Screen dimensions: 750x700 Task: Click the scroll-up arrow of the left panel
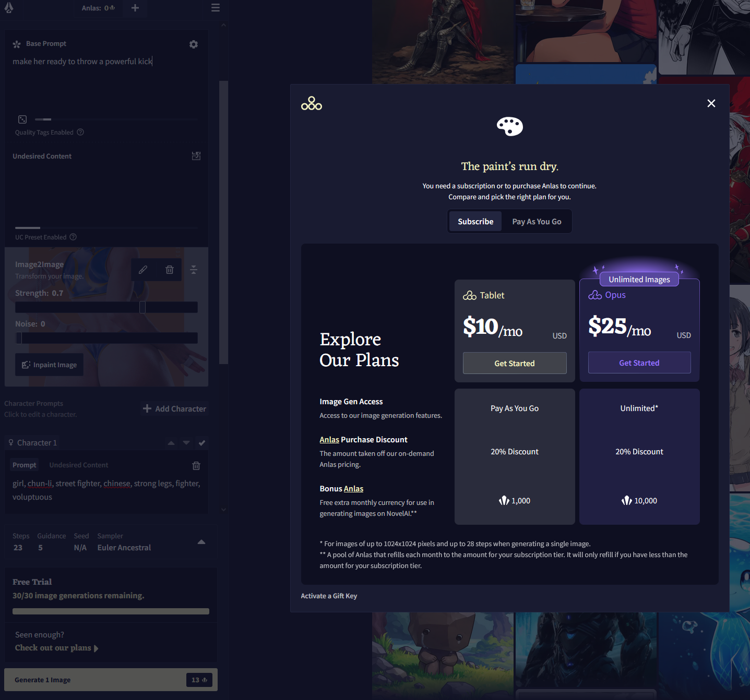click(223, 25)
